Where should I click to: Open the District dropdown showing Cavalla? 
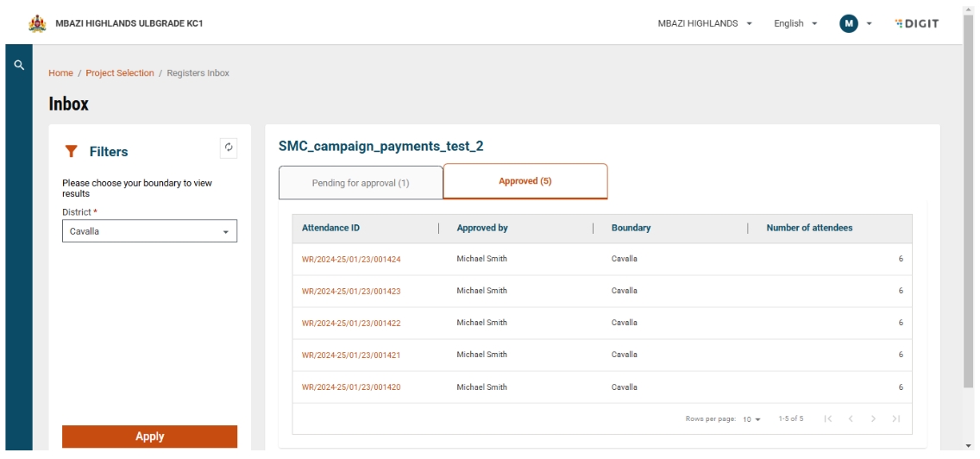tap(149, 231)
